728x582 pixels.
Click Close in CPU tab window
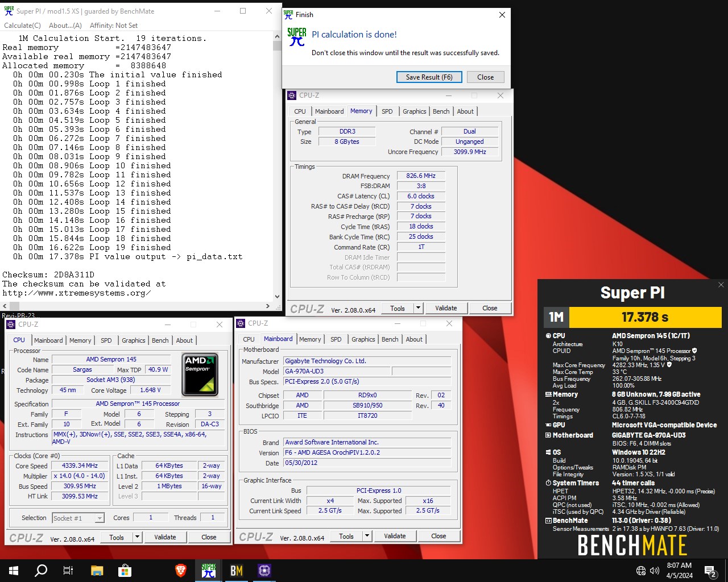209,537
